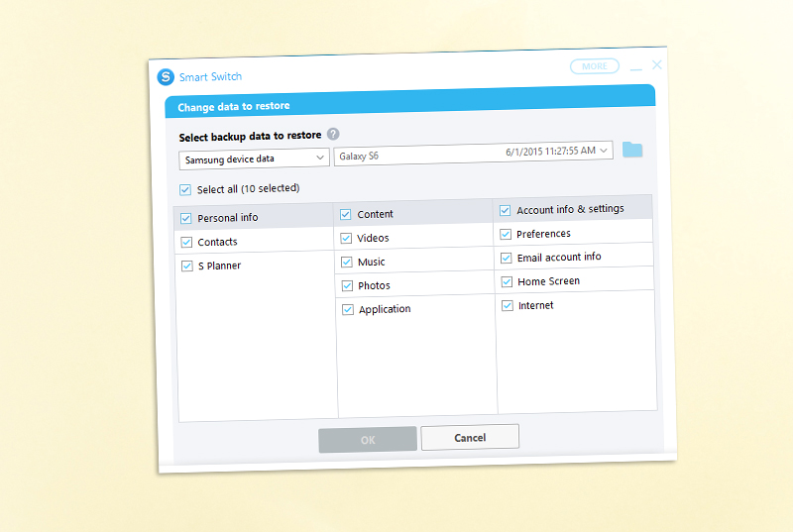
Task: Uncheck the Internet checkbox
Action: coord(507,305)
